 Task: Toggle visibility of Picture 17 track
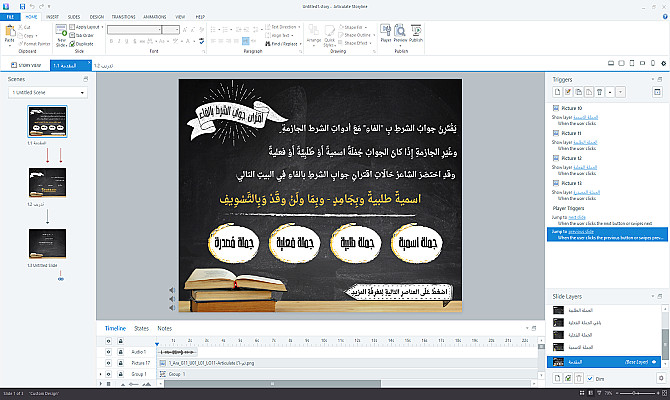[x=109, y=363]
